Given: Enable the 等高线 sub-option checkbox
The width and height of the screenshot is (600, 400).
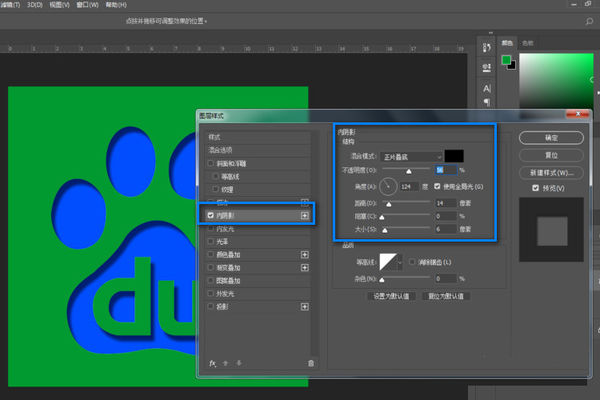Looking at the screenshot, I should (x=215, y=176).
